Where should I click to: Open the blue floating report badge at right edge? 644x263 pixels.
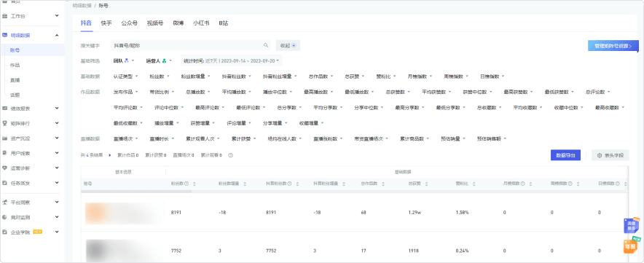pyautogui.click(x=632, y=226)
